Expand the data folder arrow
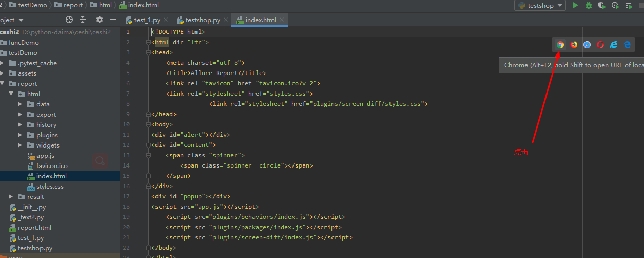Viewport: 644px width, 258px height. [20, 104]
